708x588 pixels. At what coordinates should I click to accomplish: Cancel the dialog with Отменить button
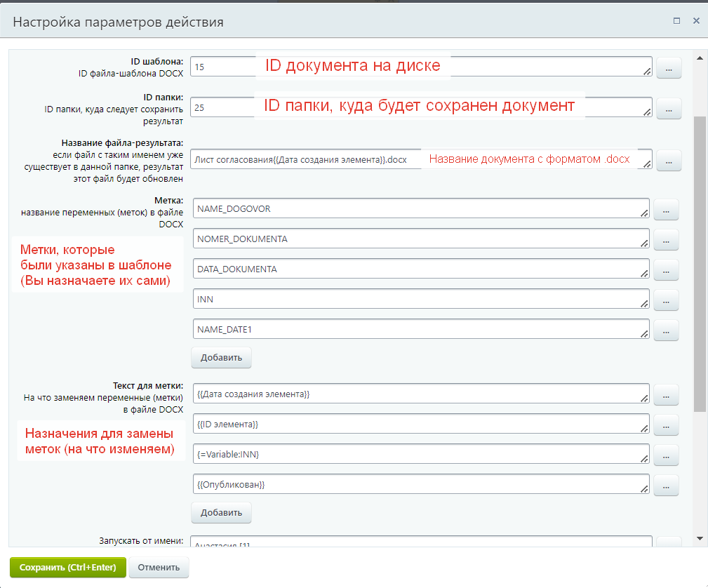point(159,568)
